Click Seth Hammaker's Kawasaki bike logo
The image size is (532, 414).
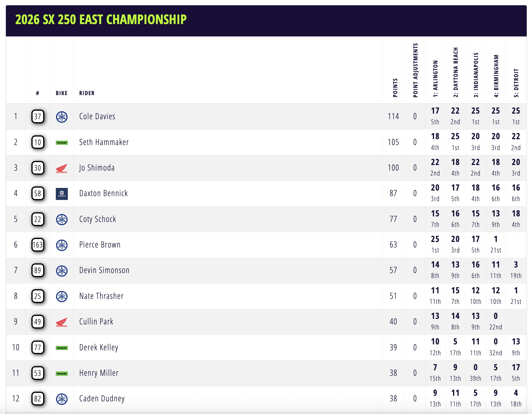pyautogui.click(x=62, y=143)
